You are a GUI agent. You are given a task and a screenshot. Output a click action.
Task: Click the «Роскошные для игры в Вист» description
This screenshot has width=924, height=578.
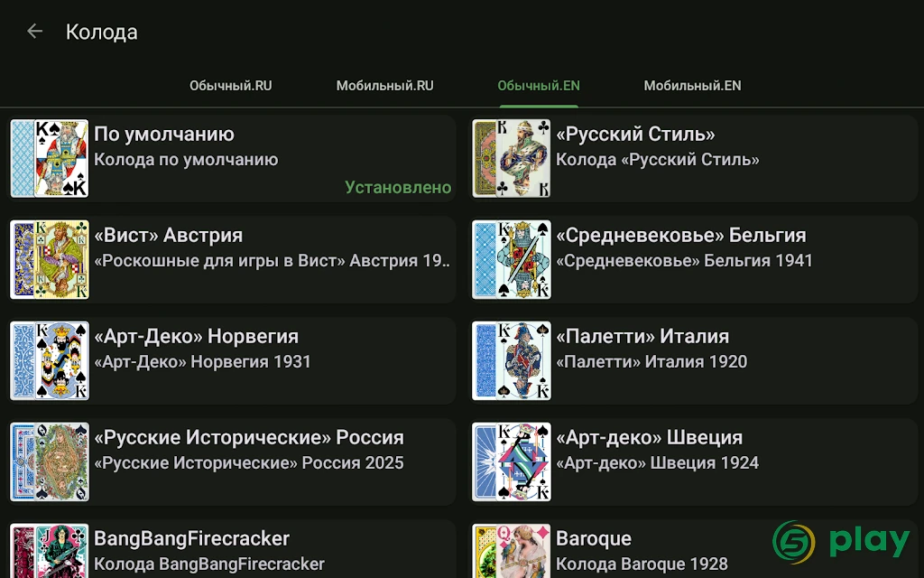[273, 261]
